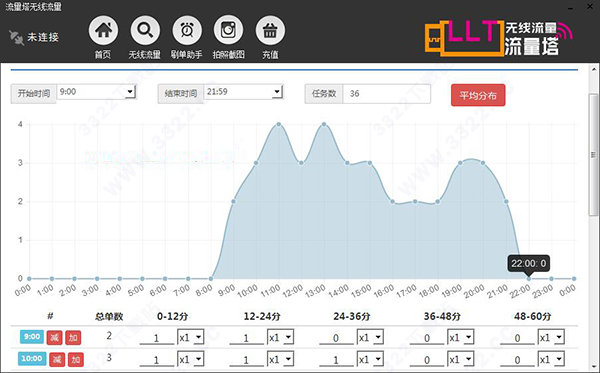Click the chart data point at 22:00
Image resolution: width=600 pixels, height=373 pixels.
click(529, 279)
